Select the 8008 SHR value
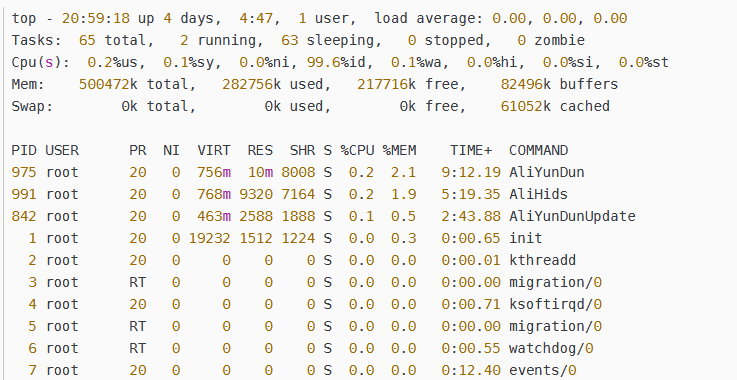 (298, 173)
